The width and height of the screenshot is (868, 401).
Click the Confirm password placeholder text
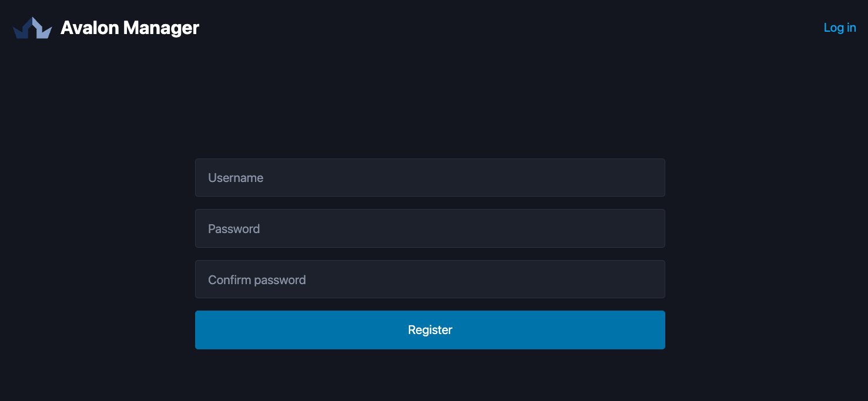click(257, 280)
